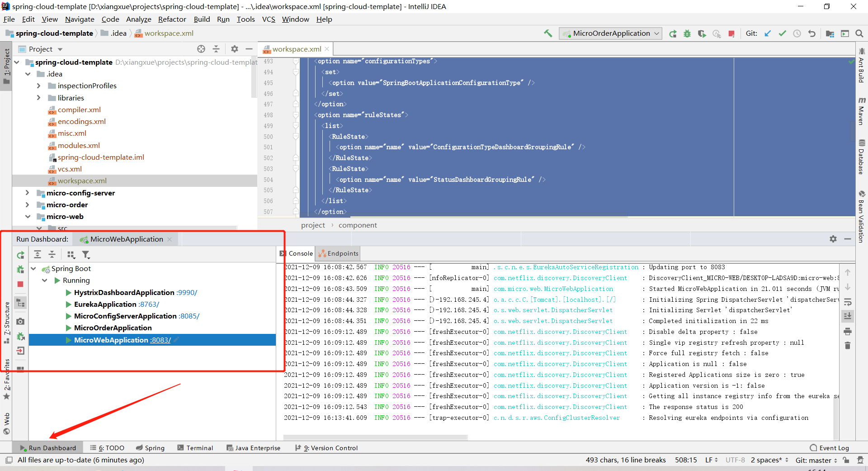Open Project panel settings gear

coord(234,49)
